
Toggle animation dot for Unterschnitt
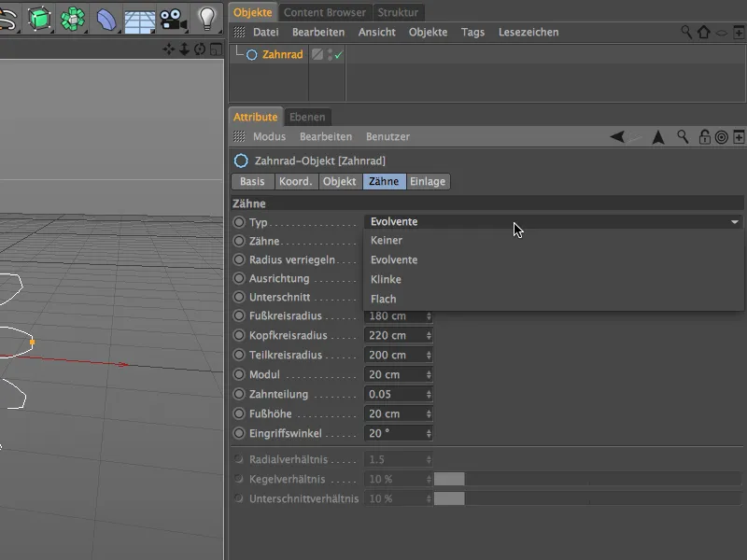[x=239, y=297]
